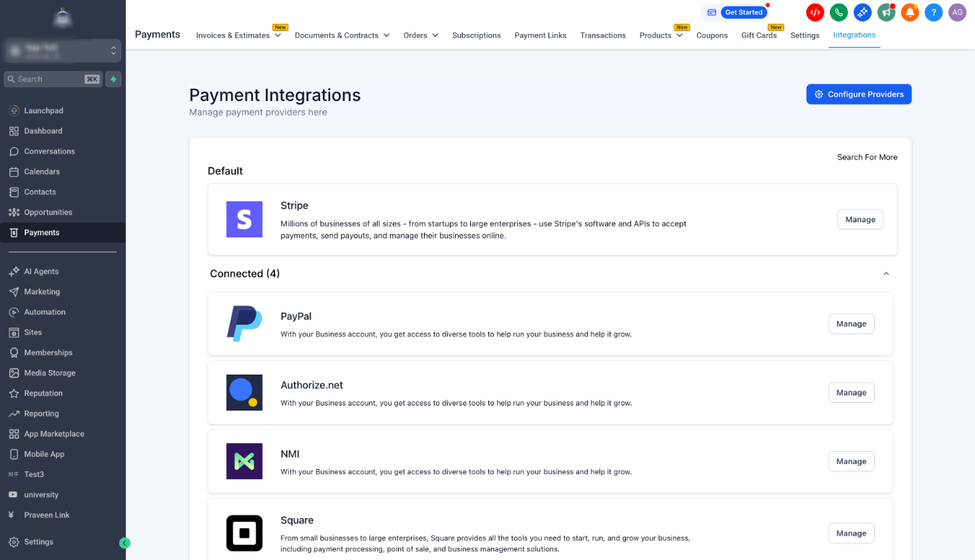Open the Settings tab in Payments
975x560 pixels.
pyautogui.click(x=805, y=35)
